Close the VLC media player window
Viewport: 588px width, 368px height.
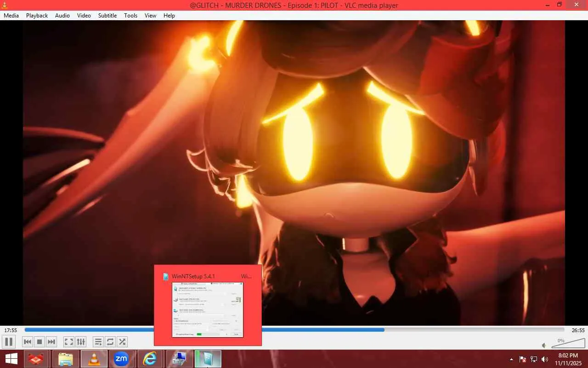point(576,5)
